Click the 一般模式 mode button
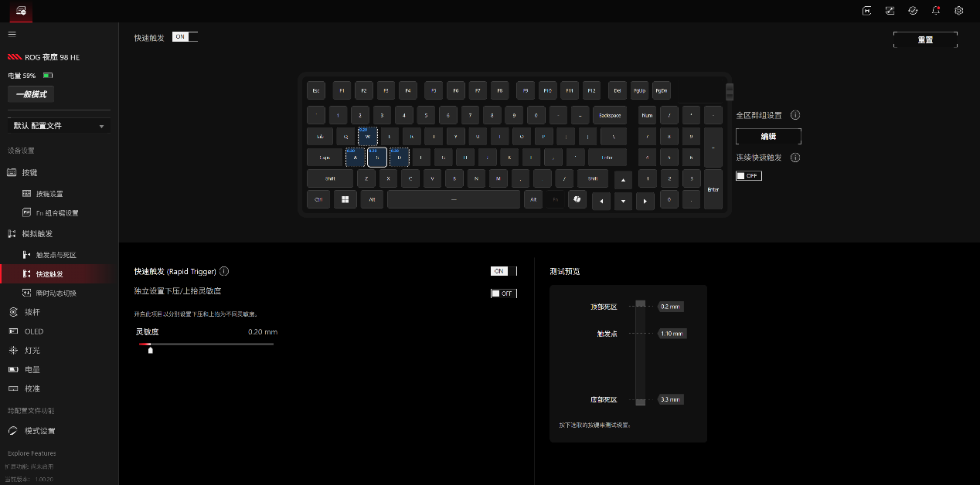Image resolution: width=980 pixels, height=485 pixels. tap(31, 94)
